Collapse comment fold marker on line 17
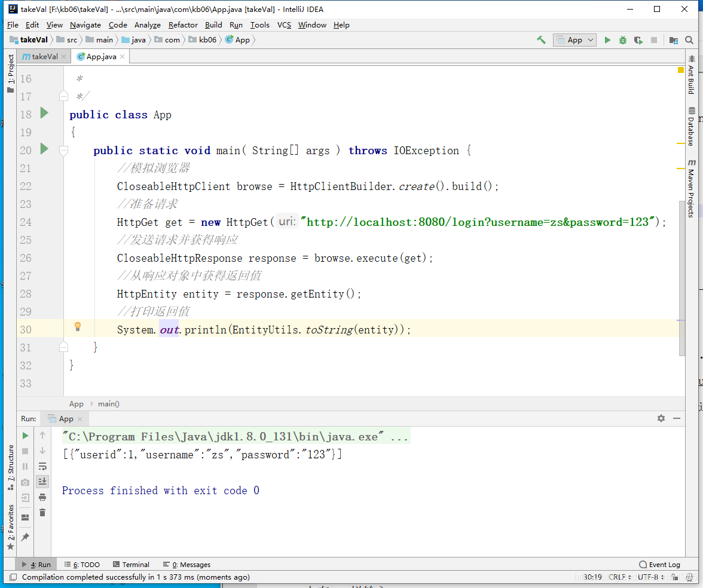The height and width of the screenshot is (588, 703). 63,96
